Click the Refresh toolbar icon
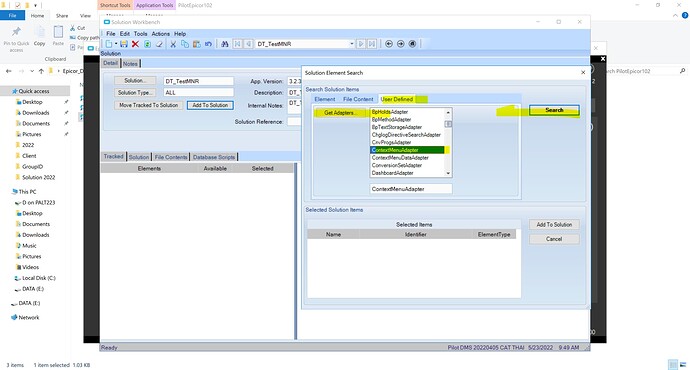Viewport: 690px width, 370px height. pos(147,44)
